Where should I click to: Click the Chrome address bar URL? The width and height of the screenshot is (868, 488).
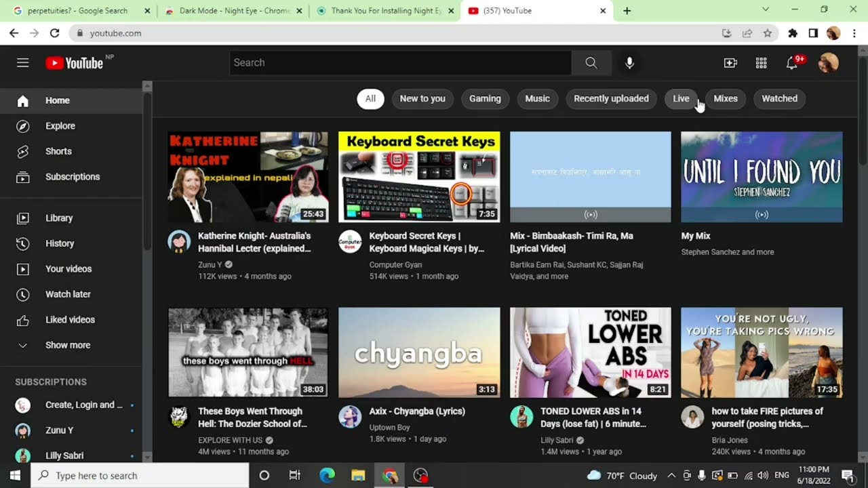(115, 33)
